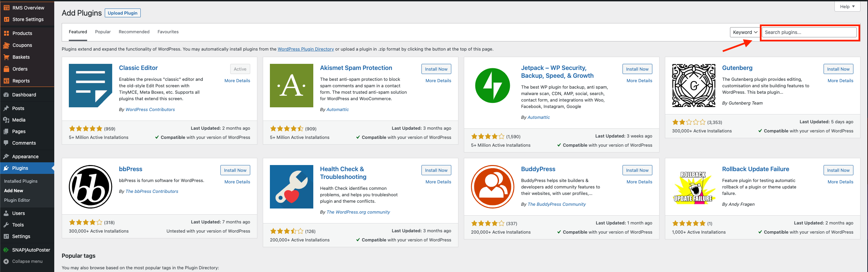Open Baskets using the cart icon
The image size is (868, 272).
click(x=6, y=57)
